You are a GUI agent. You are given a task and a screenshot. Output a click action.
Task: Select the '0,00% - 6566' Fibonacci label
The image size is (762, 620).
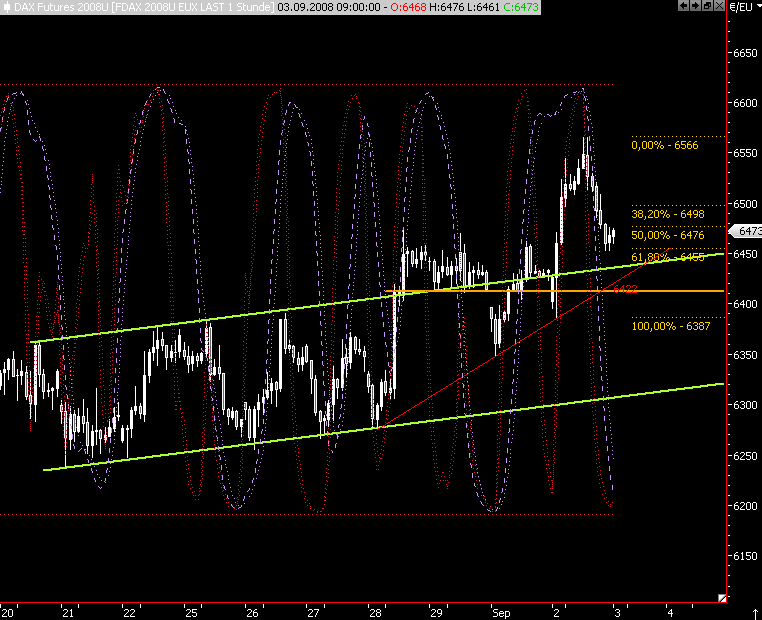664,145
